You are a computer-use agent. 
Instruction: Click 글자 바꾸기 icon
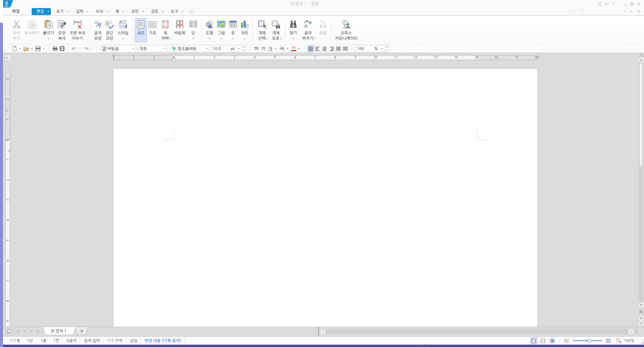(x=308, y=25)
